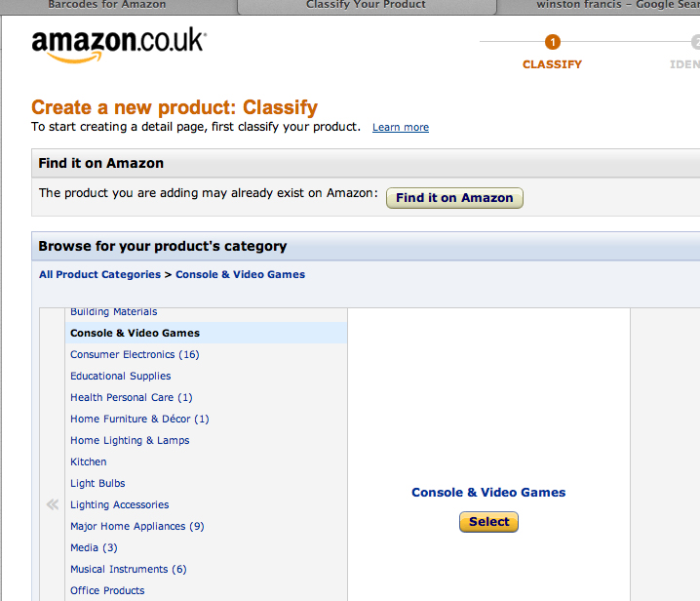Click the Amazon.co.uk logo
The width and height of the screenshot is (700, 601).
point(118,45)
